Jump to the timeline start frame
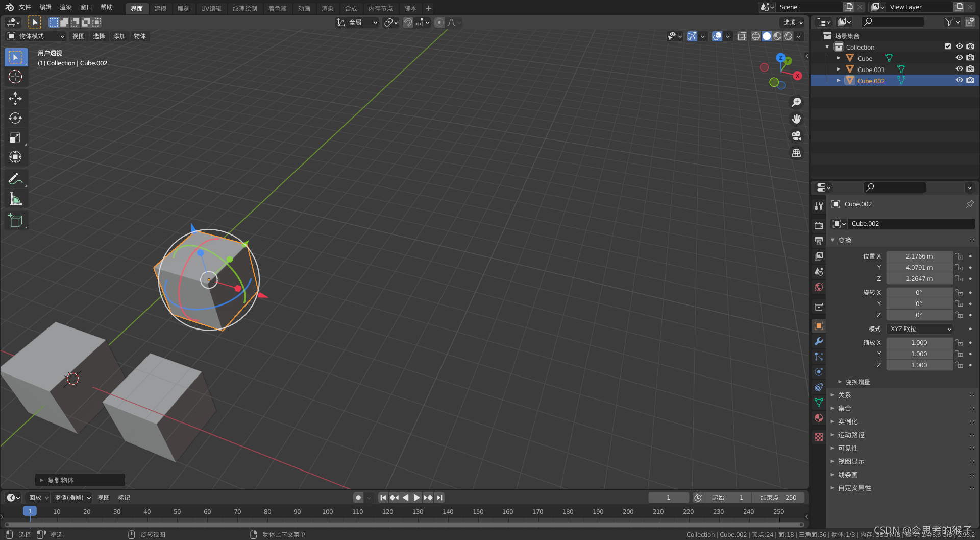980x540 pixels. [x=383, y=498]
